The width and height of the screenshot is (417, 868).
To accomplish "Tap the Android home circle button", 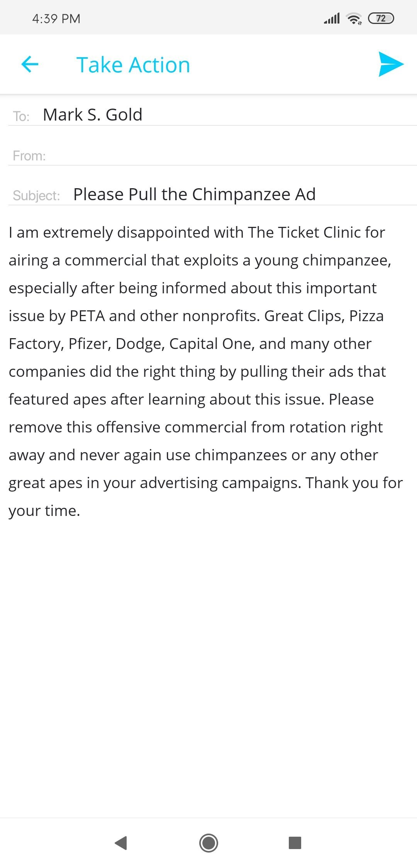I will [208, 842].
